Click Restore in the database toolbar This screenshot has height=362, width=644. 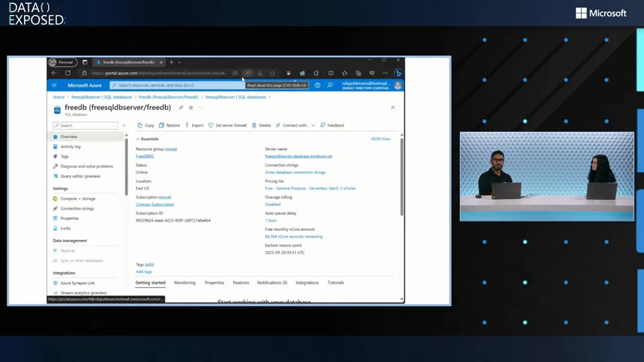click(170, 125)
